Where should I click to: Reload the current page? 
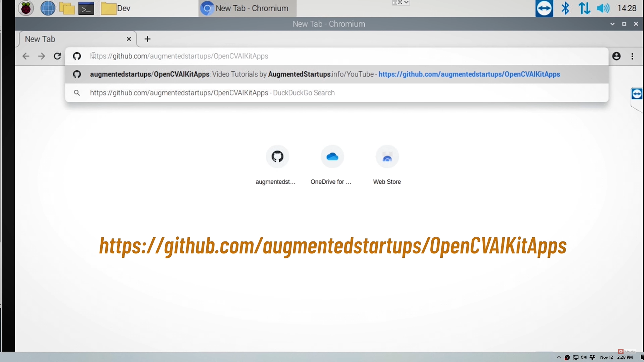click(x=57, y=56)
